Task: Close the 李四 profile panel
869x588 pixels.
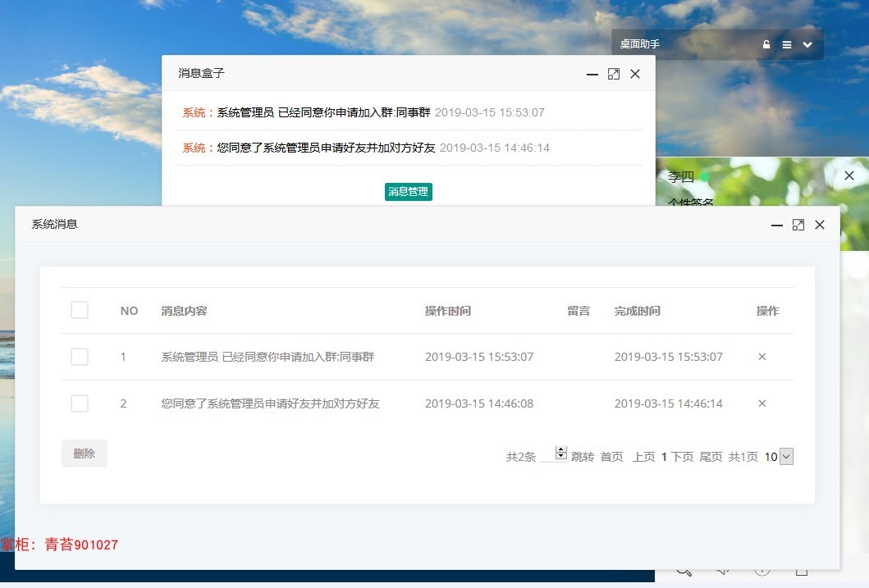Action: [849, 175]
